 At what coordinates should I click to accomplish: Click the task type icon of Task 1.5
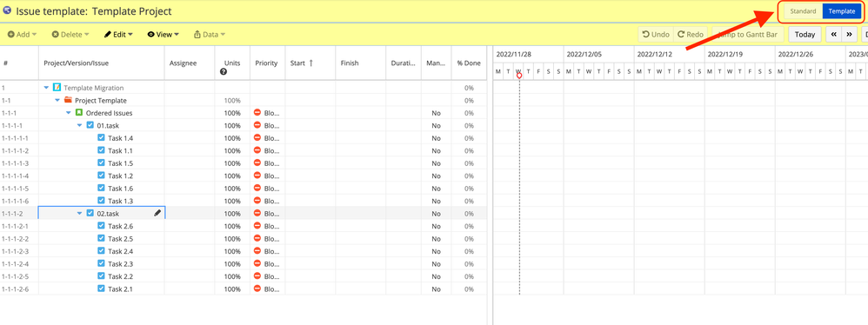[101, 163]
